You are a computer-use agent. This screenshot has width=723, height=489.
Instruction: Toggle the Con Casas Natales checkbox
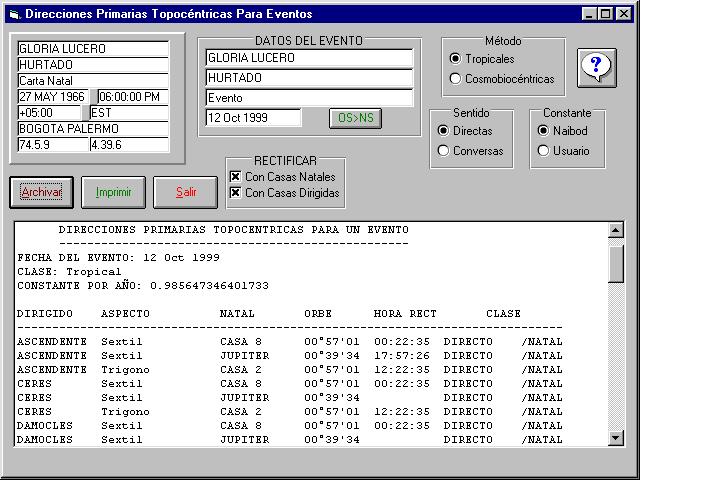pyautogui.click(x=236, y=177)
